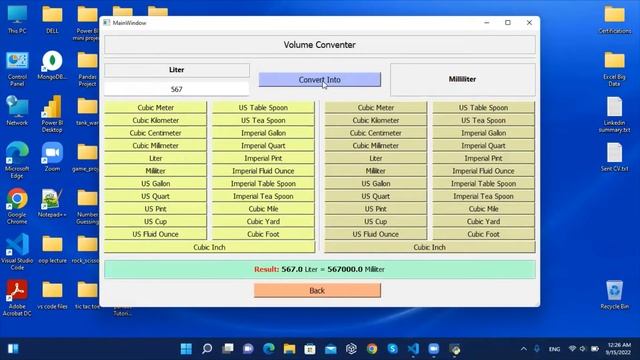Open the volume speaker tray icon
This screenshot has height=360, width=640.
tap(583, 349)
